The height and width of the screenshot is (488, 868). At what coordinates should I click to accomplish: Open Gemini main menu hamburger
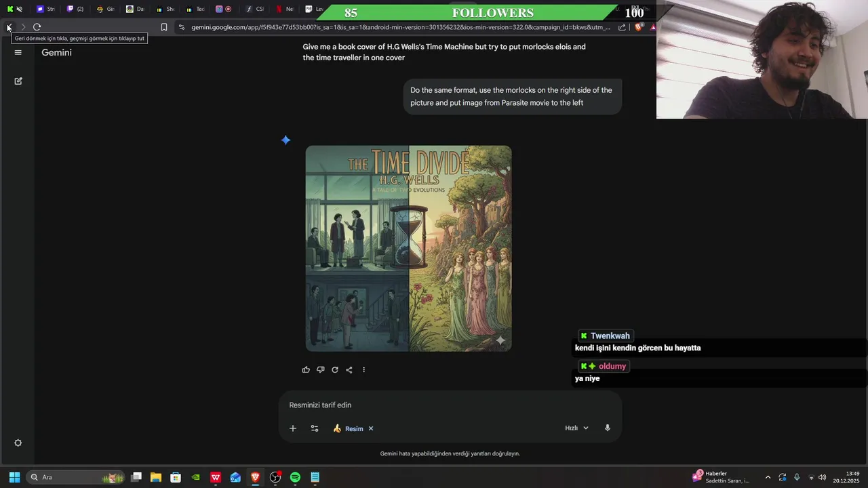[18, 52]
